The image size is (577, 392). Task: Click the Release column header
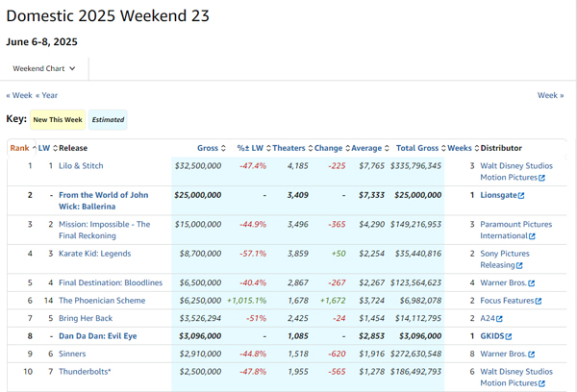[x=73, y=148]
